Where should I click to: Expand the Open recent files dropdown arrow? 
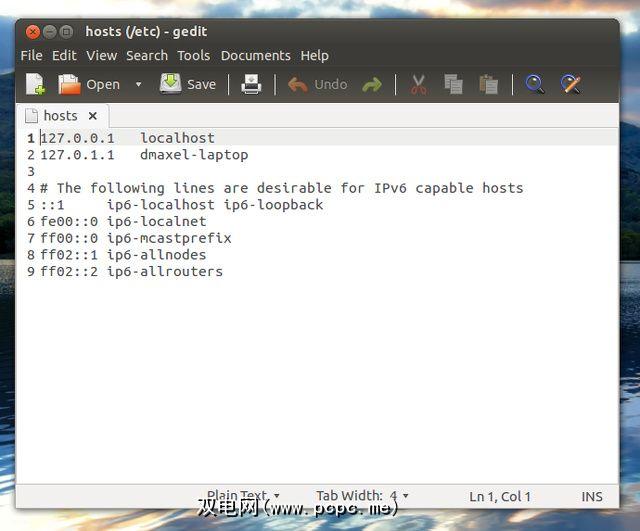pyautogui.click(x=138, y=84)
